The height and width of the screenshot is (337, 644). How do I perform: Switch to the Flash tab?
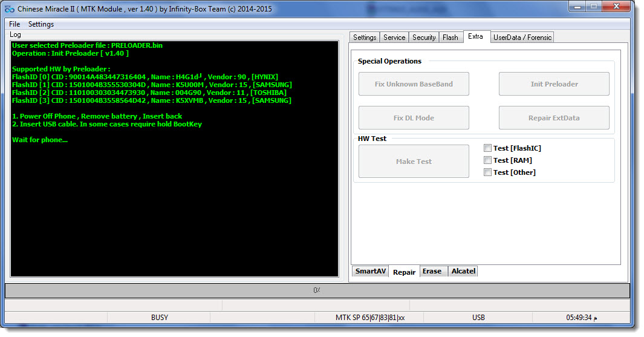[x=450, y=38]
